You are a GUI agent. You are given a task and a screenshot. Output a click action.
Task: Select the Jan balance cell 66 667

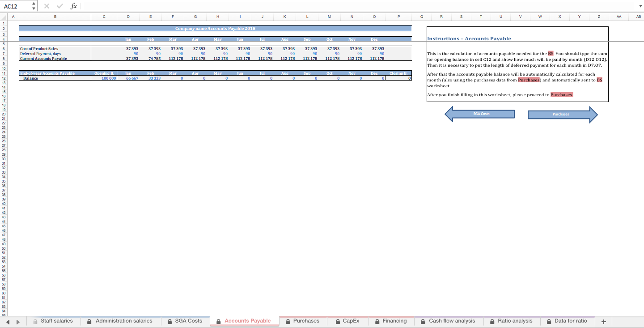point(128,78)
